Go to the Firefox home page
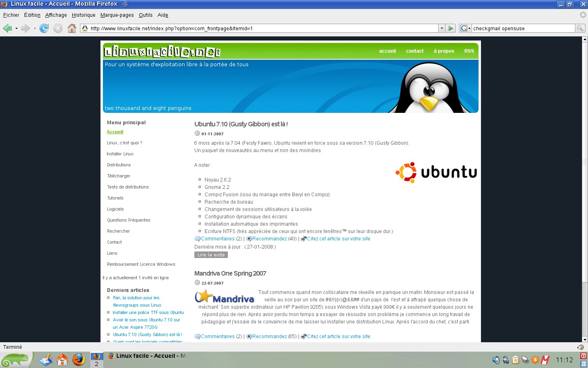The image size is (588, 368). (x=72, y=28)
